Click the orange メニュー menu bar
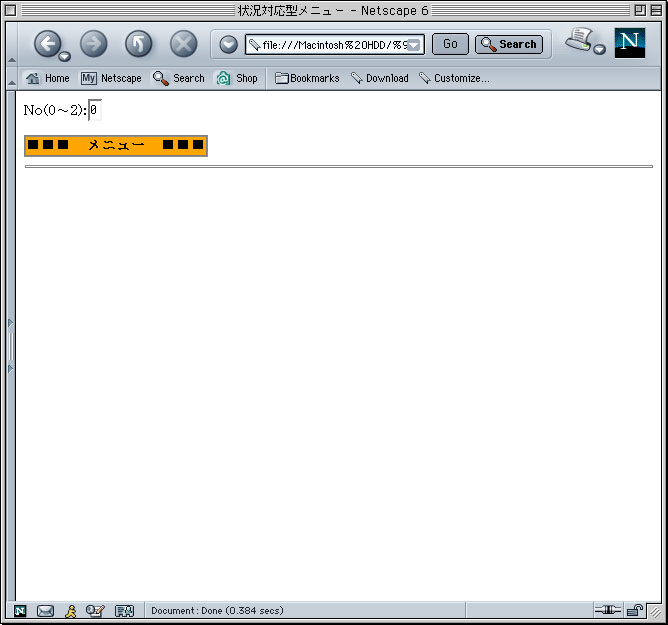Screen dimensions: 668x625 116,146
